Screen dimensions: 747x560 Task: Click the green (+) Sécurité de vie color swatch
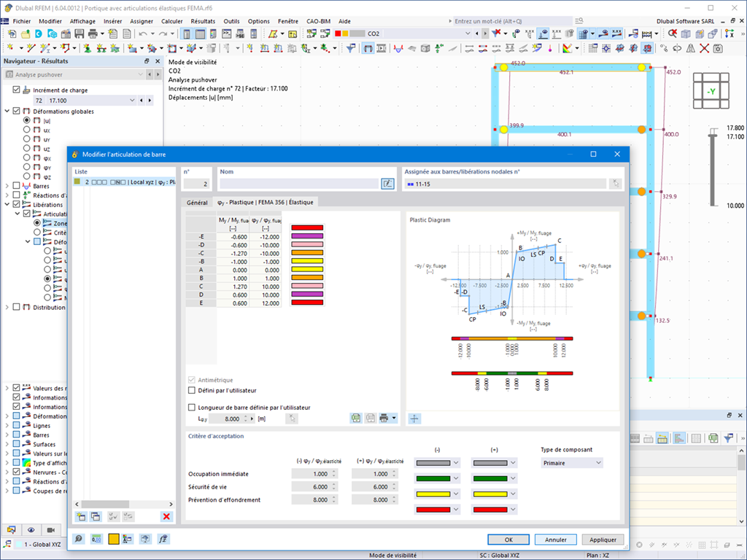tap(490, 478)
